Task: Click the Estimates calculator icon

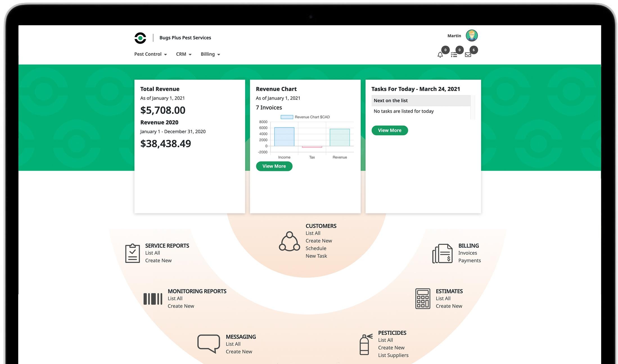Action: pos(423,299)
